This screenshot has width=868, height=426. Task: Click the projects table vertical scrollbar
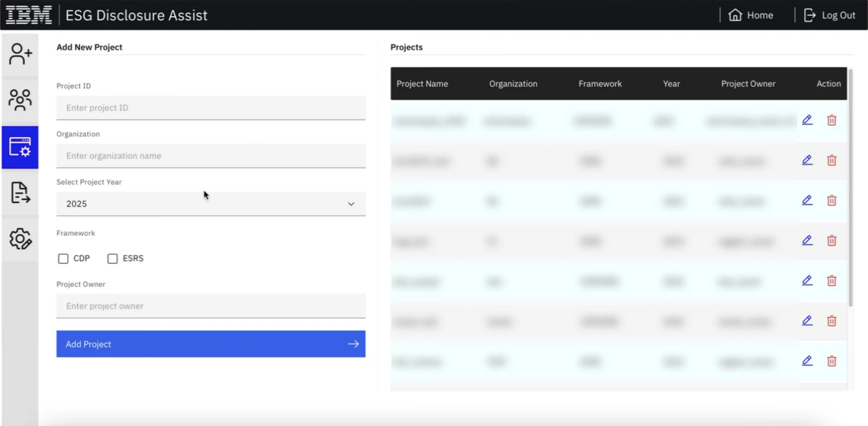click(x=851, y=187)
